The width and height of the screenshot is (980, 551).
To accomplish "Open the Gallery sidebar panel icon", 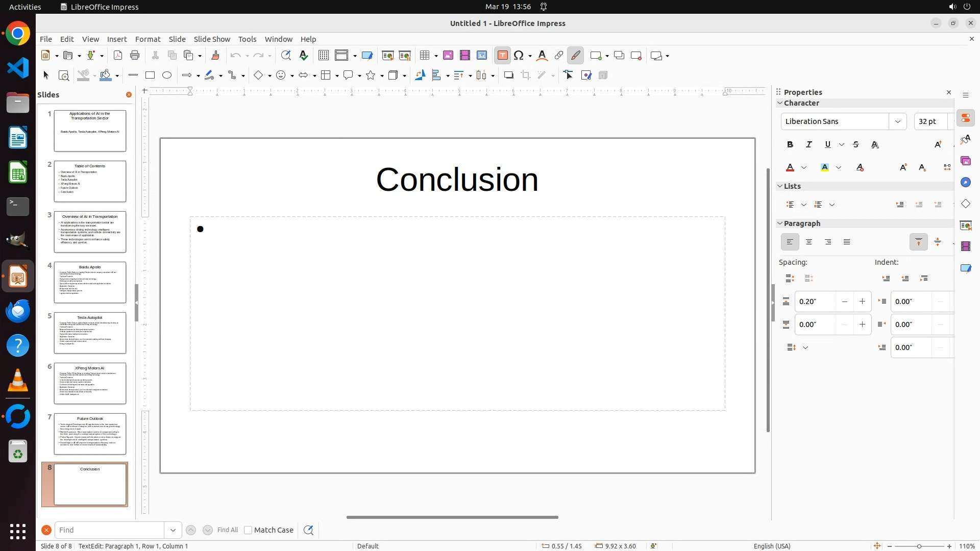I will (x=966, y=161).
